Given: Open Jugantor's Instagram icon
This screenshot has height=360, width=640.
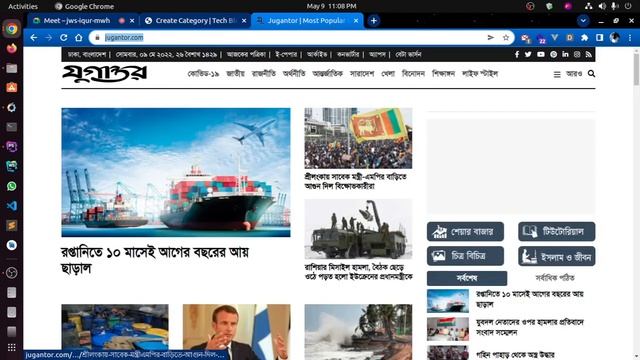Looking at the screenshot, I should point(577,54).
